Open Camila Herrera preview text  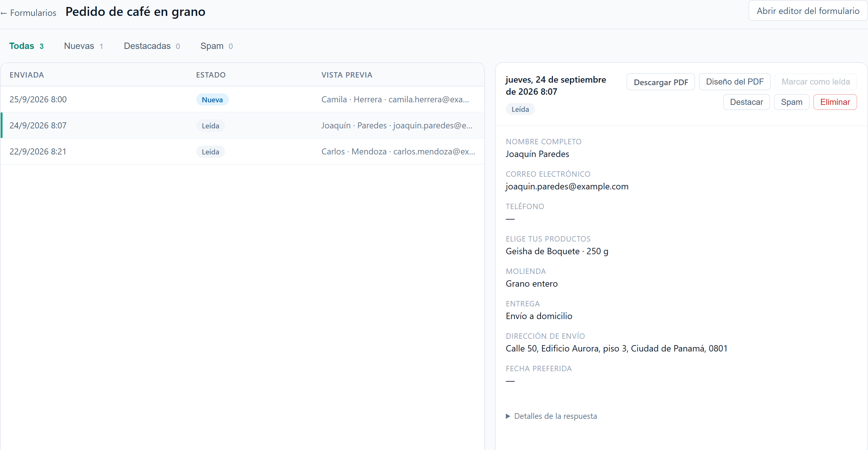click(395, 99)
